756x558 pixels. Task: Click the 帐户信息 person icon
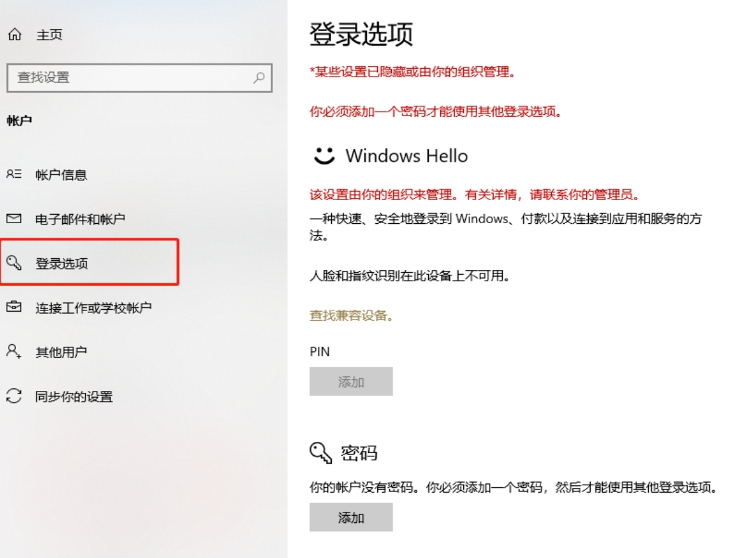14,175
